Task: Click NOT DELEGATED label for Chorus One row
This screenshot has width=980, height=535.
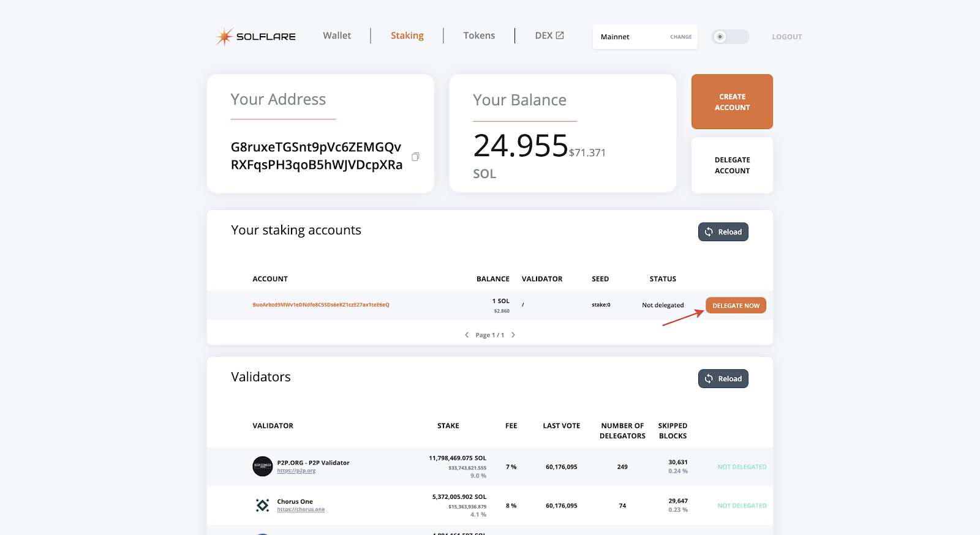Action: [x=742, y=506]
